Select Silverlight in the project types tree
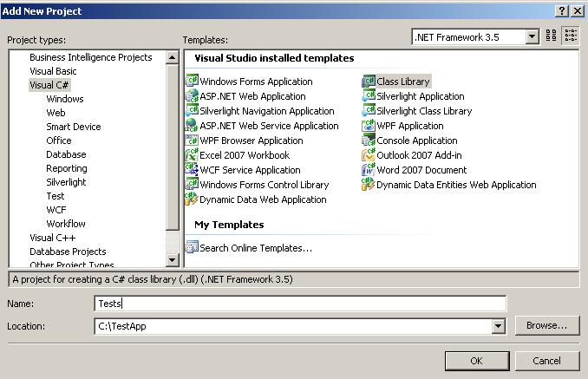 (x=66, y=182)
